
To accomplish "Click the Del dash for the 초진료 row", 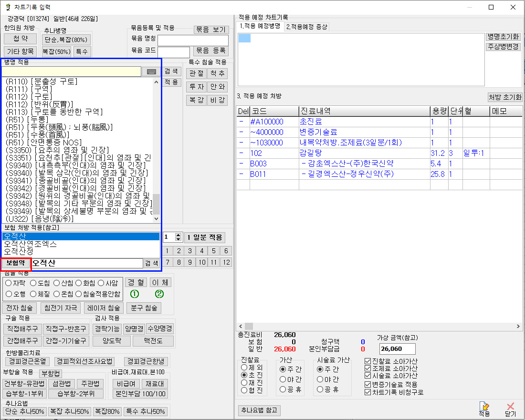I will coord(241,122).
